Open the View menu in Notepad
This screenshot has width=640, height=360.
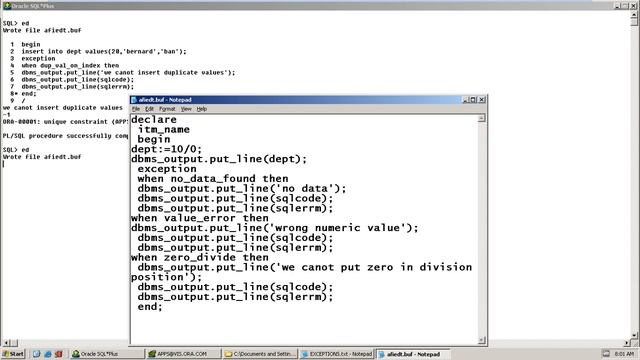[186, 109]
